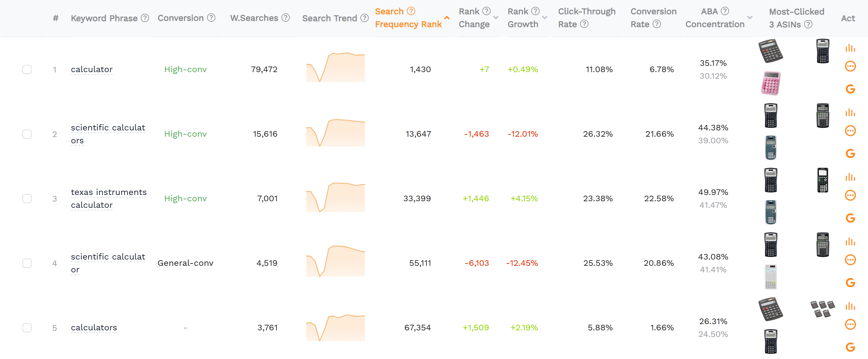Click the G icon on the calculators row
This screenshot has height=359, width=868.
pos(851,347)
